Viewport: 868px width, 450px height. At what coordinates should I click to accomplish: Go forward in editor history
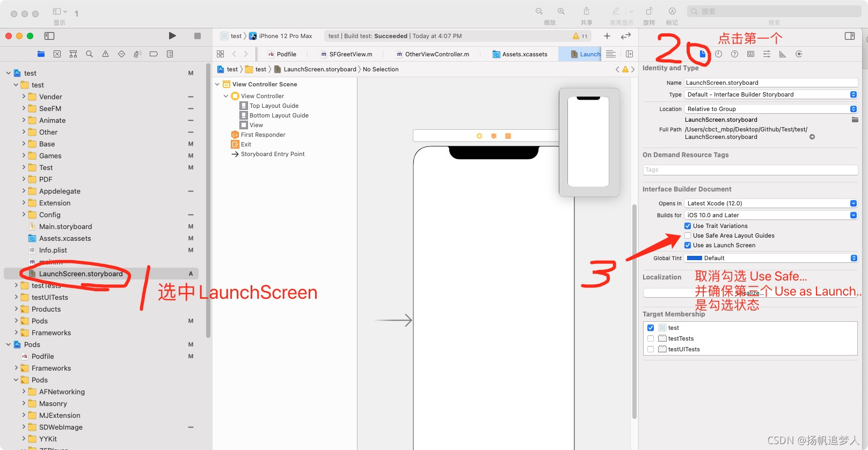(x=246, y=54)
